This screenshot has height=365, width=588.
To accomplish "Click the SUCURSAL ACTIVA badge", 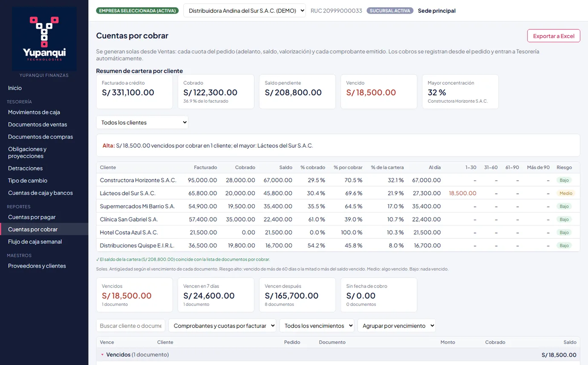I will (x=390, y=11).
